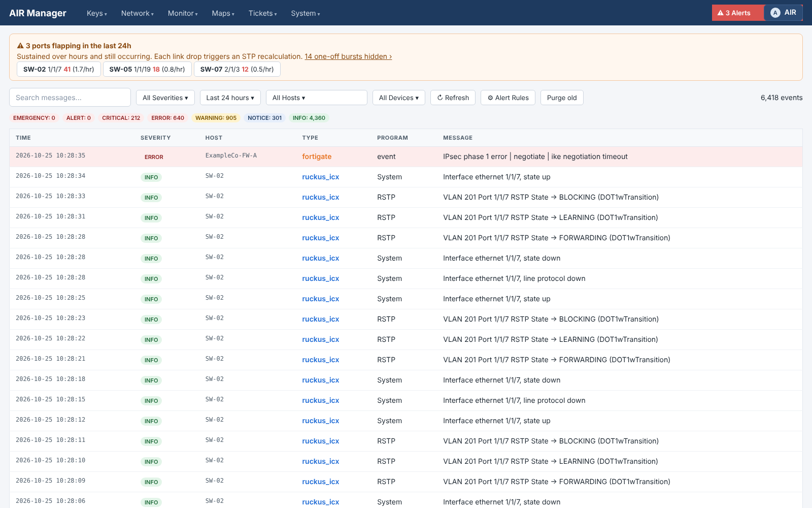
Task: Click the AIR Manager logo
Action: 38,13
